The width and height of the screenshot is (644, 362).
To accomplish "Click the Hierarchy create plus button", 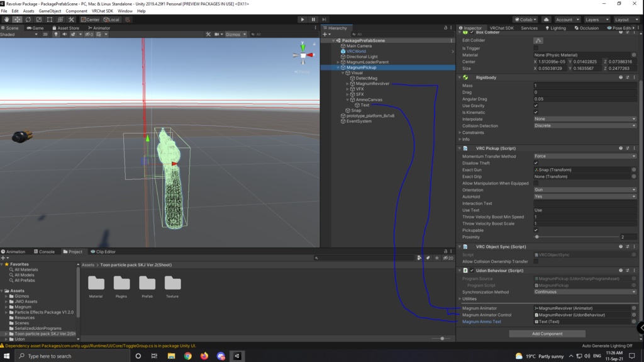I will pos(326,35).
